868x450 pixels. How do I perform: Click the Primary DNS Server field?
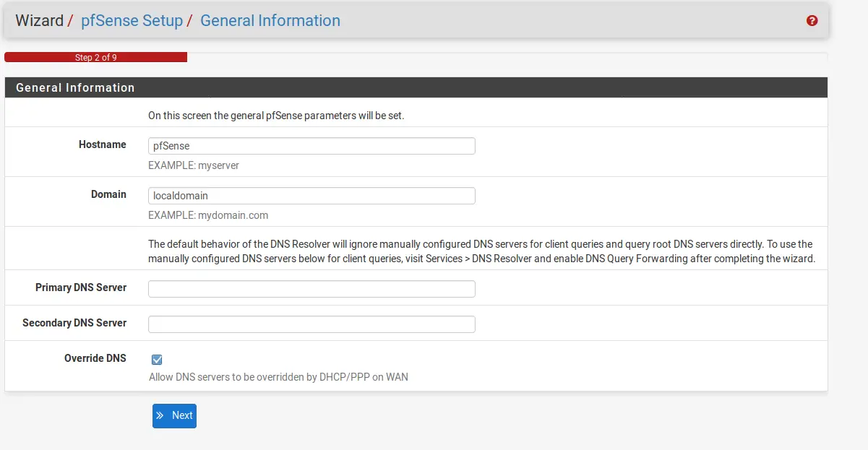point(311,289)
